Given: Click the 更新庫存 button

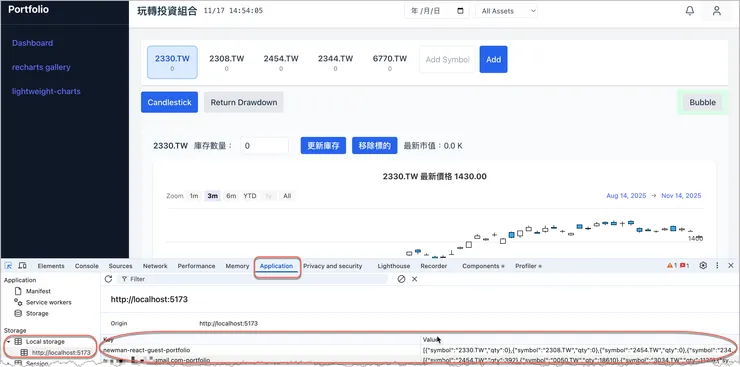Looking at the screenshot, I should (323, 146).
